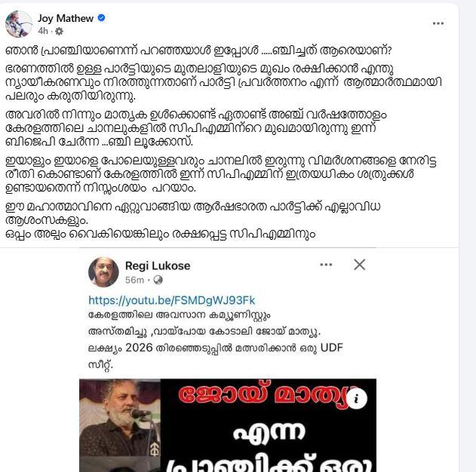476x472 pixels.
Task: Open the three-dot options on Regi Lukose's post
Action: [326, 265]
